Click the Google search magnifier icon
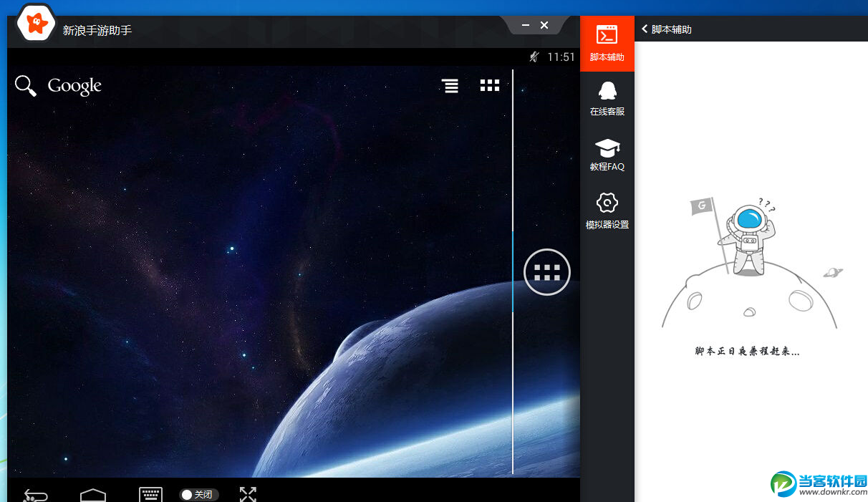The height and width of the screenshot is (502, 868). click(x=26, y=86)
